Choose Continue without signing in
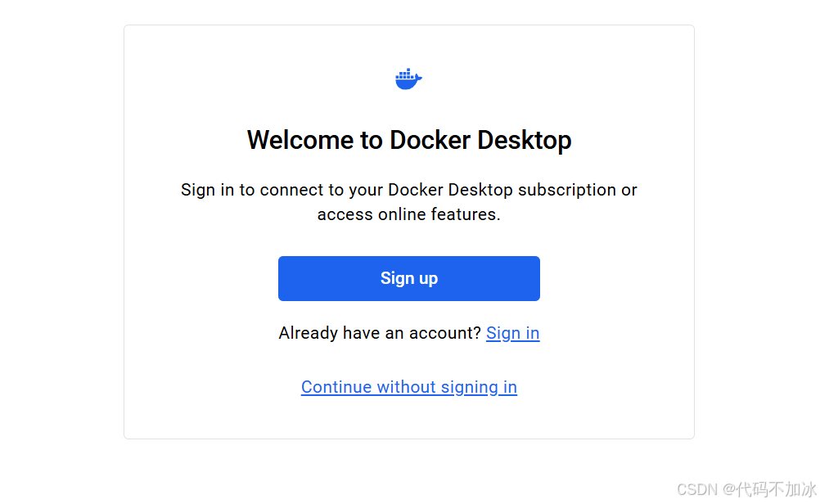820x504 pixels. click(409, 387)
